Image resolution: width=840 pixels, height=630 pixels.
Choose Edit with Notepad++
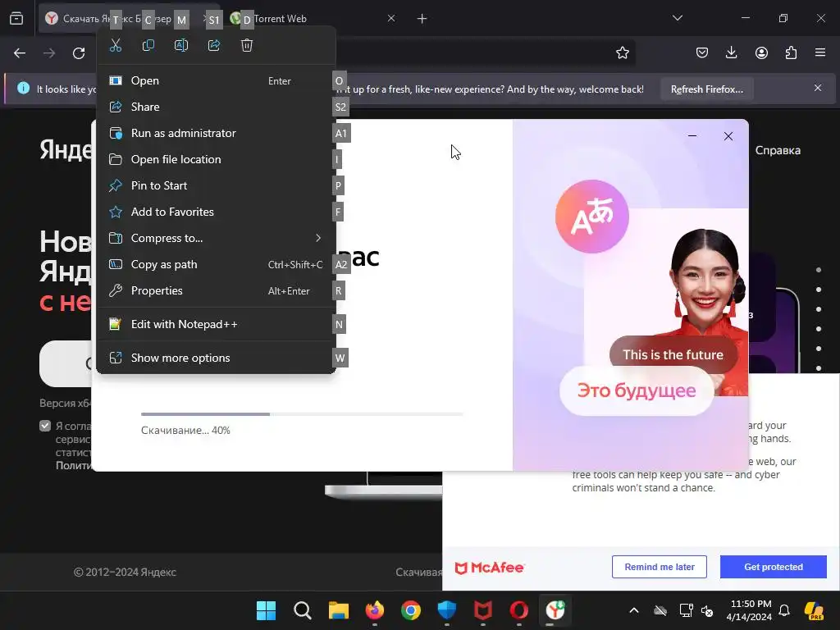coord(216,325)
